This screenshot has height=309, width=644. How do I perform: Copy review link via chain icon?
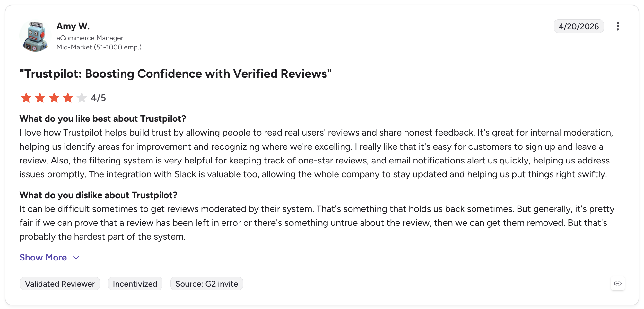click(x=618, y=283)
